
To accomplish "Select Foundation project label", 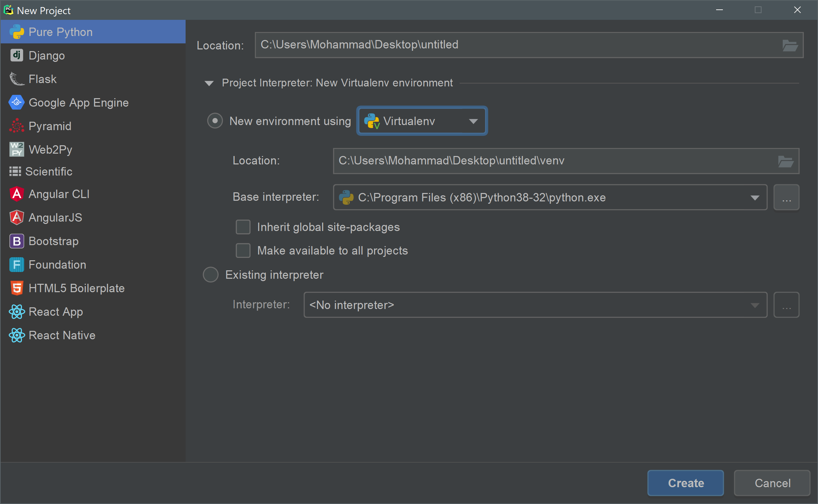I will (x=57, y=265).
